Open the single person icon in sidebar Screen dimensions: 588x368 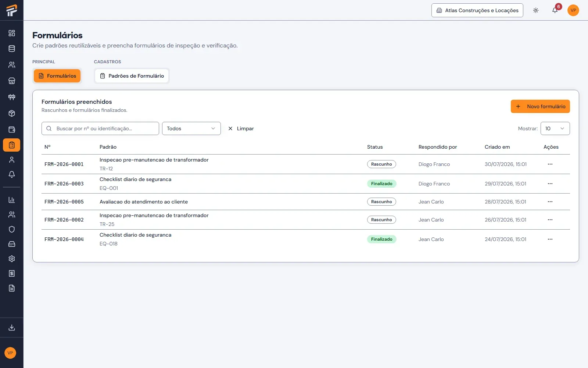tap(12, 160)
